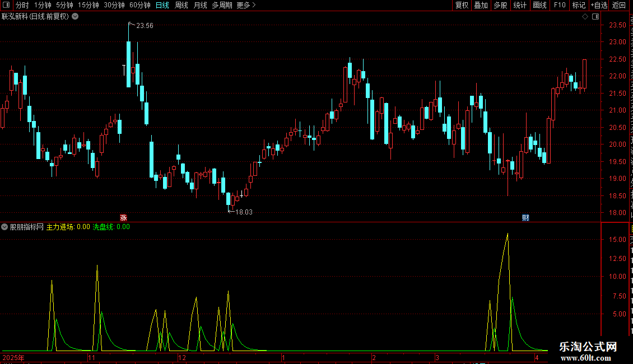Click the 18.03 low price label
This screenshot has height=364, width=633.
point(244,212)
